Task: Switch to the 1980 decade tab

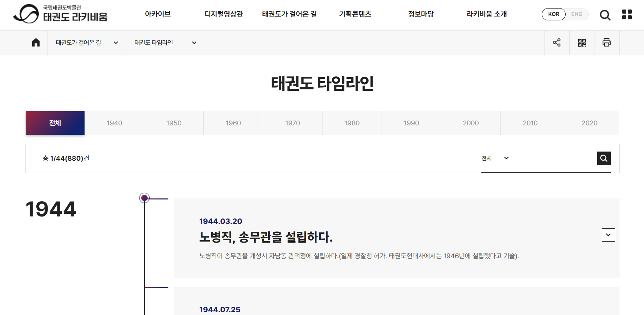Action: click(x=352, y=123)
